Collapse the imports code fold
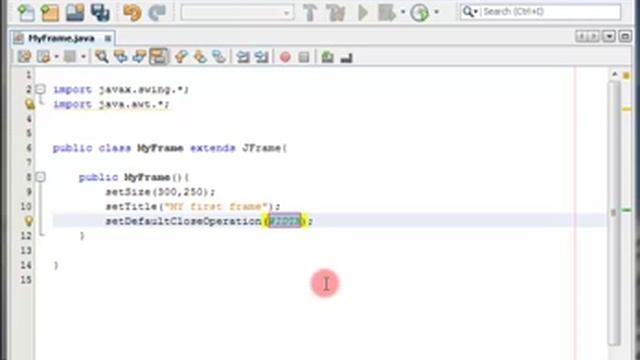This screenshot has width=640, height=360. [40, 89]
